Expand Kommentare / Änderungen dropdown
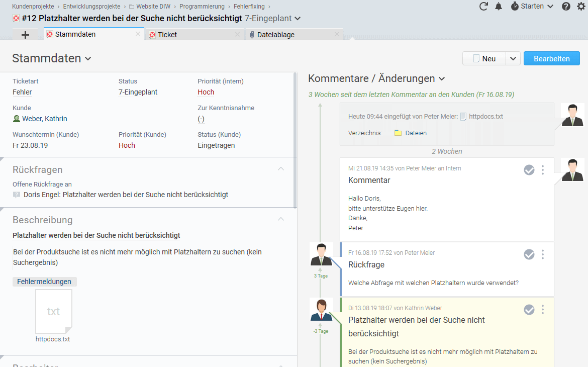The image size is (588, 367). click(x=442, y=79)
